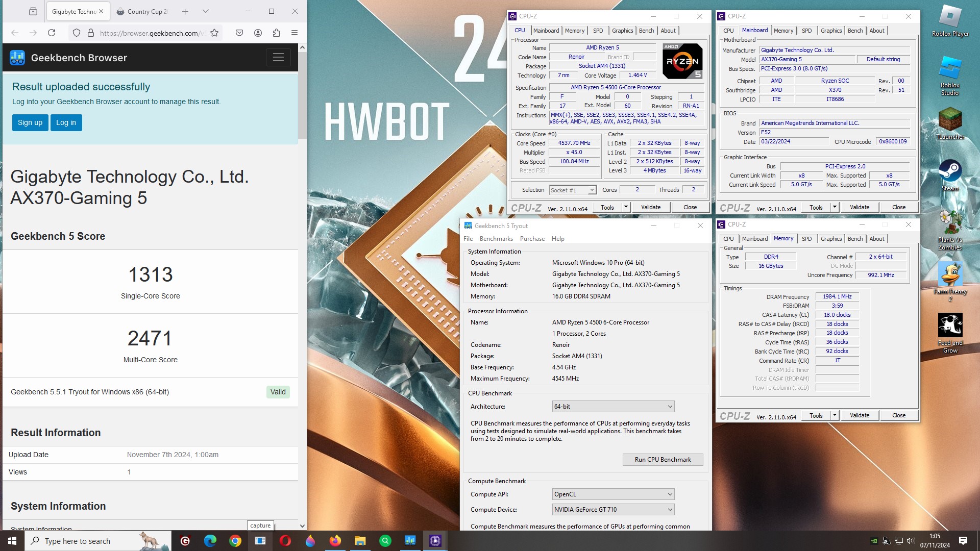Viewport: 980px width, 551px height.
Task: Run CPU Benchmark in Geekbench 5
Action: pos(663,460)
